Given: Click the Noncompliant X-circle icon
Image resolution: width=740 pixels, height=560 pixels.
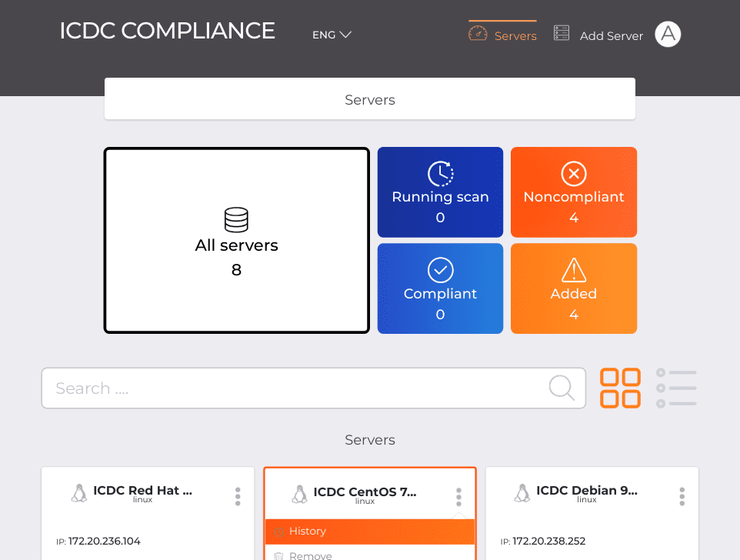Looking at the screenshot, I should [x=573, y=174].
